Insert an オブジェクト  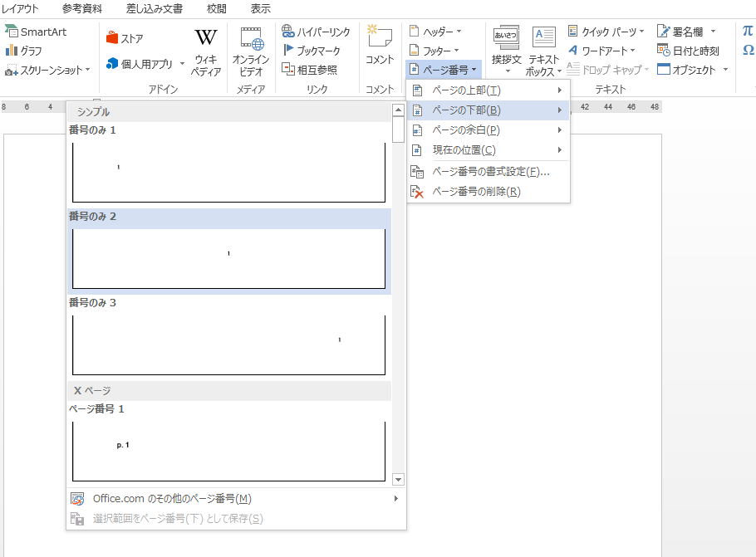click(686, 70)
